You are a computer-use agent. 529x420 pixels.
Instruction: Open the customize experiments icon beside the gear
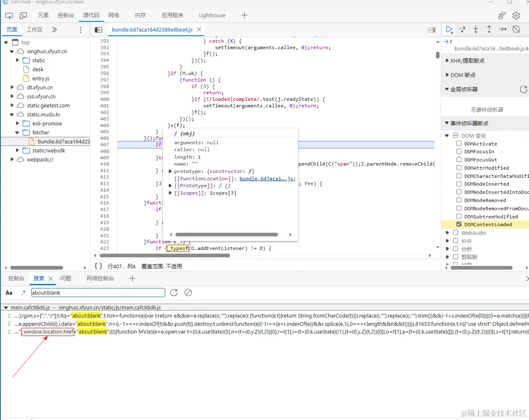502,16
